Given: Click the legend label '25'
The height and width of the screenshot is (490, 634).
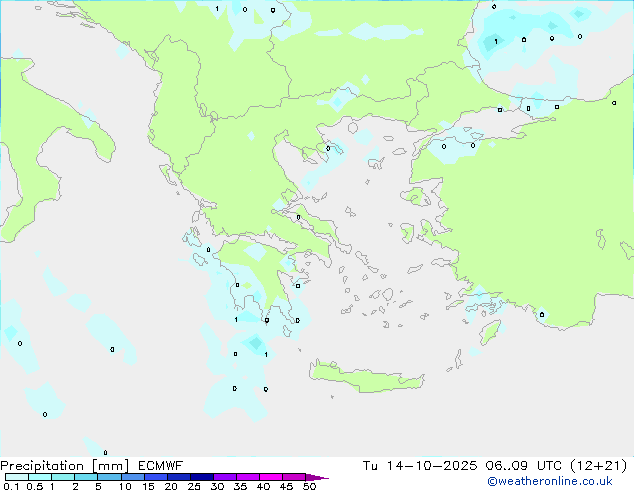Looking at the screenshot, I should 194,486.
